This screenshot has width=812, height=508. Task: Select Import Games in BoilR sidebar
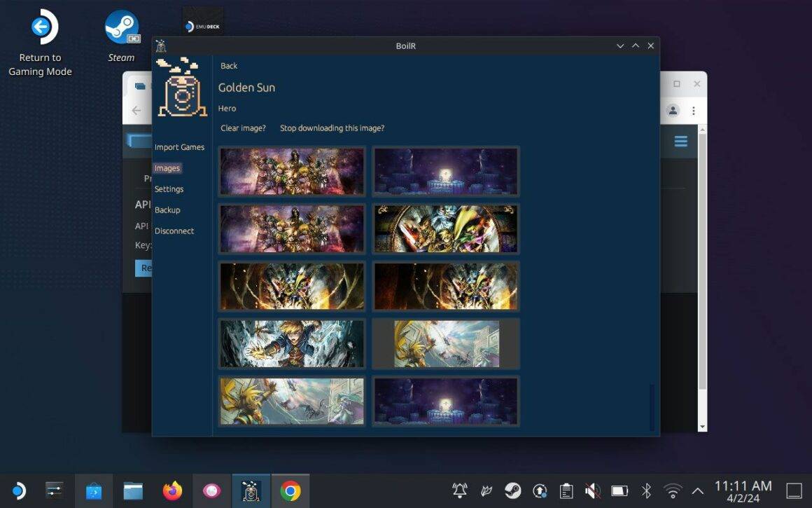[179, 147]
